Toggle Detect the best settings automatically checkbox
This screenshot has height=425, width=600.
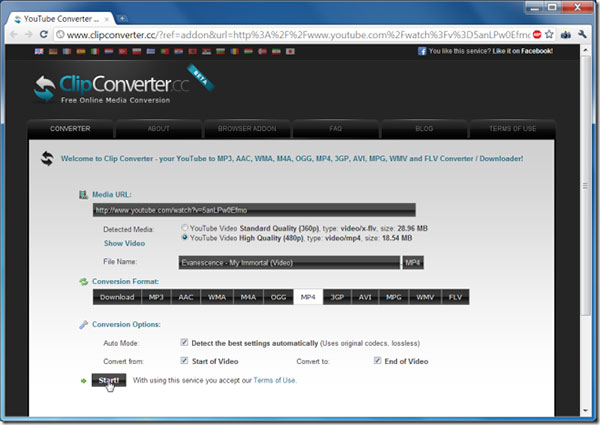click(184, 342)
